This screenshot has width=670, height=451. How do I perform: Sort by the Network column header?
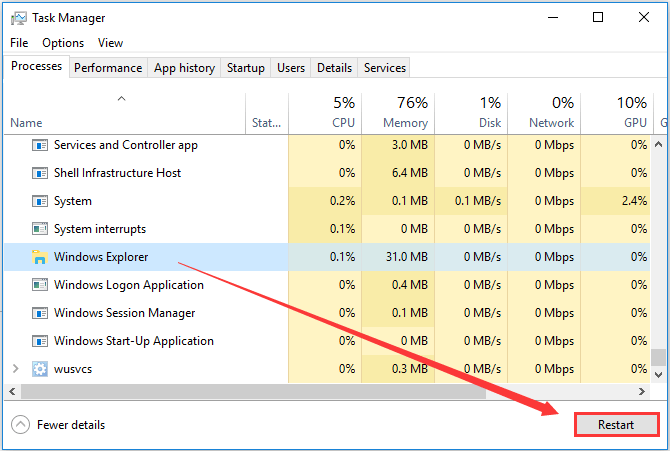[544, 114]
